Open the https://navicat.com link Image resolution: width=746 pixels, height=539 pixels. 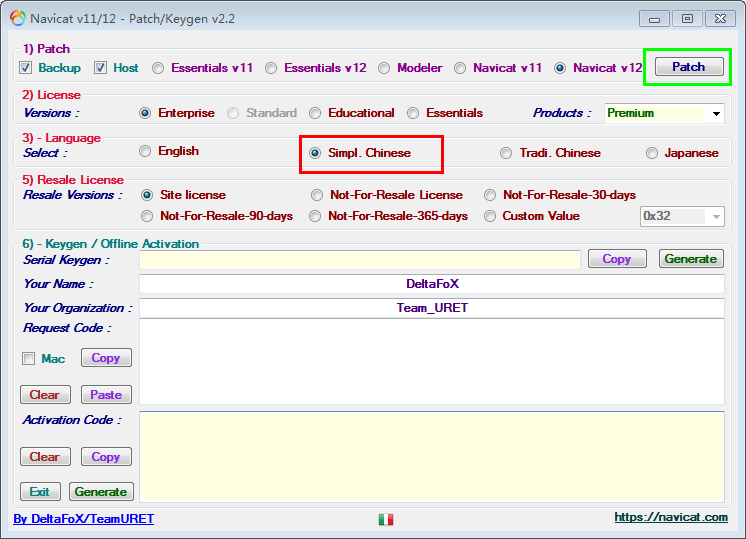click(x=671, y=517)
